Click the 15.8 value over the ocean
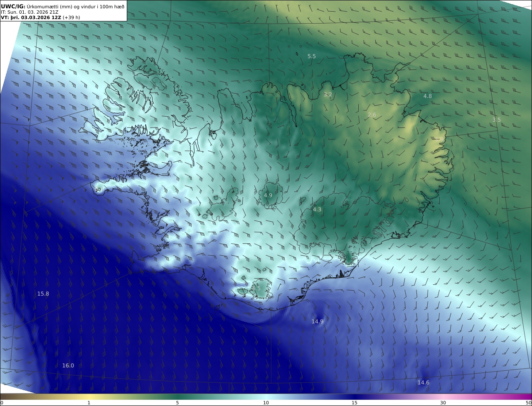Viewport: 532px width, 406px height. (x=43, y=293)
